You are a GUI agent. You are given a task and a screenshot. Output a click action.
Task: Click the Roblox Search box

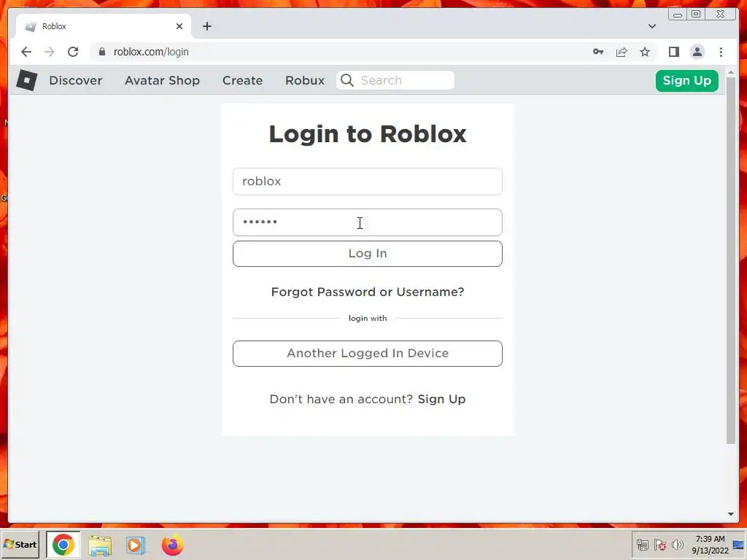click(395, 80)
